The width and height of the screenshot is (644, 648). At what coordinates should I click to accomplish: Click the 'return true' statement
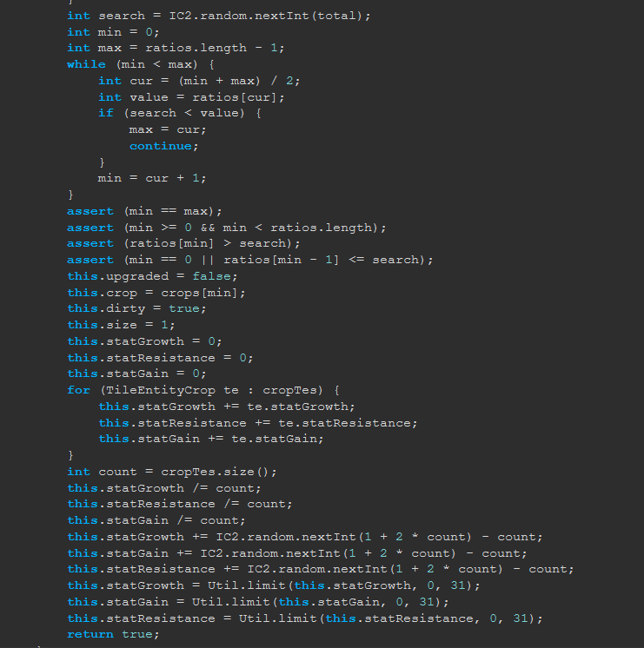click(x=113, y=634)
